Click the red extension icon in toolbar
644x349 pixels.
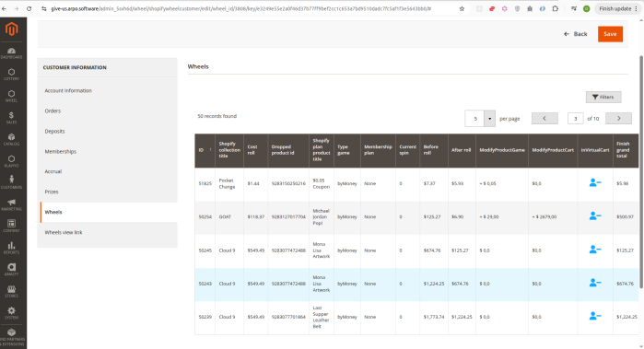(x=492, y=8)
